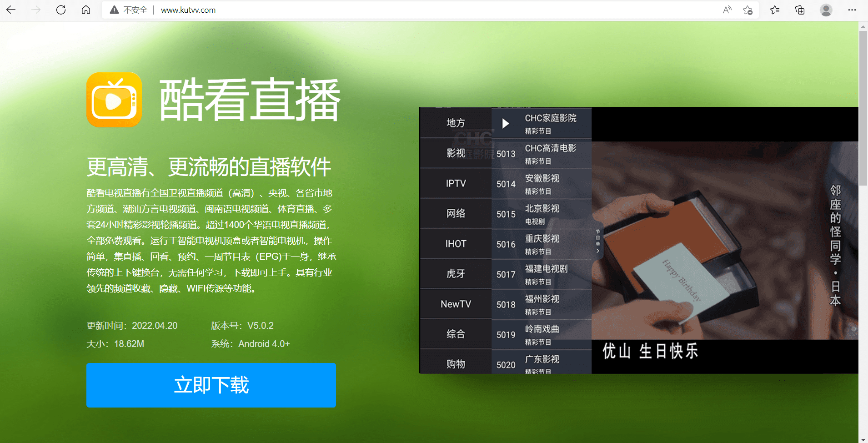Open Collections in the browser toolbar
868x443 pixels.
[x=799, y=10]
